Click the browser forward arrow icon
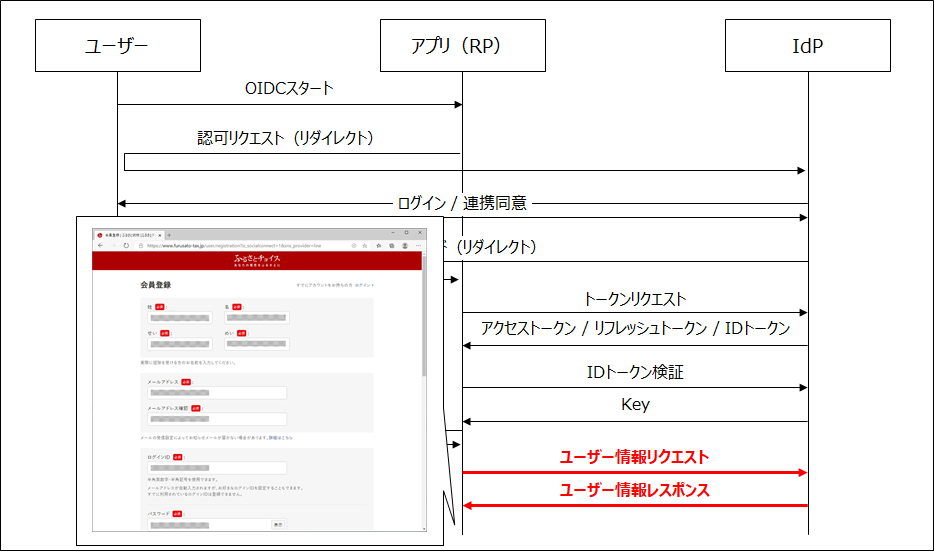 click(113, 246)
